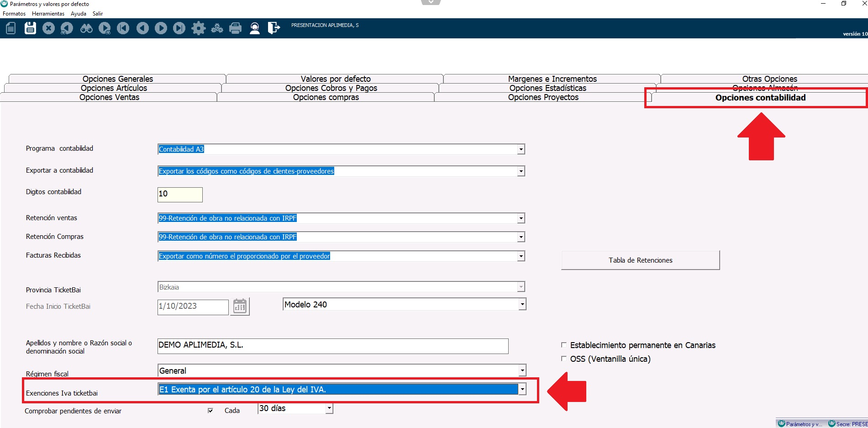Click the single gear settings icon
868x428 pixels.
(198, 28)
